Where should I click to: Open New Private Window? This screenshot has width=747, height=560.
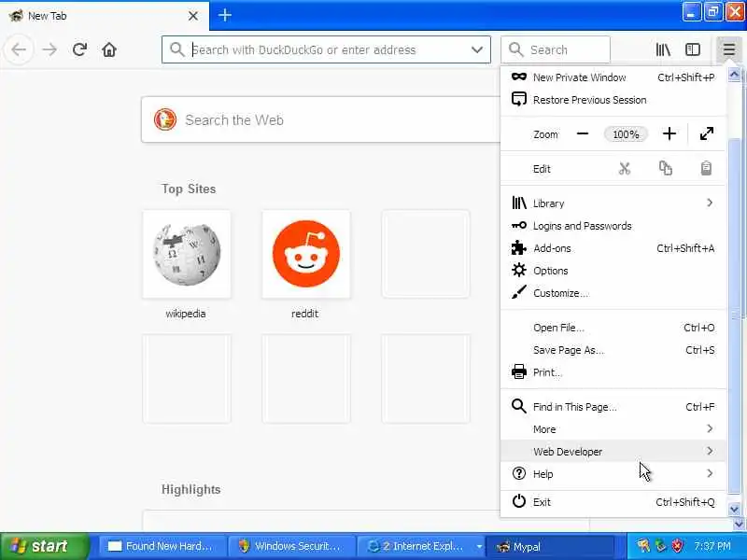coord(613,77)
